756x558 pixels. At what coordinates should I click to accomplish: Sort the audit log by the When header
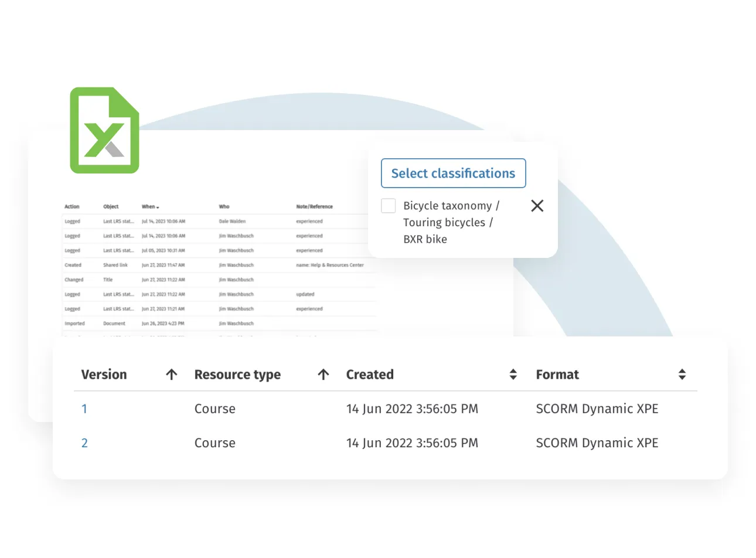(150, 207)
